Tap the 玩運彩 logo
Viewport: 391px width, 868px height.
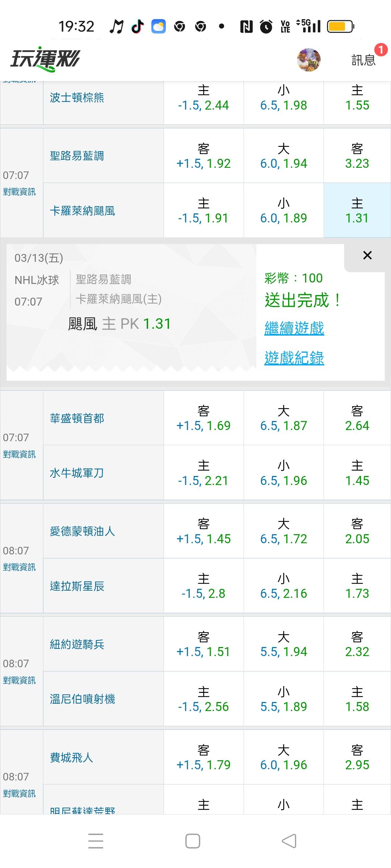pyautogui.click(x=45, y=59)
